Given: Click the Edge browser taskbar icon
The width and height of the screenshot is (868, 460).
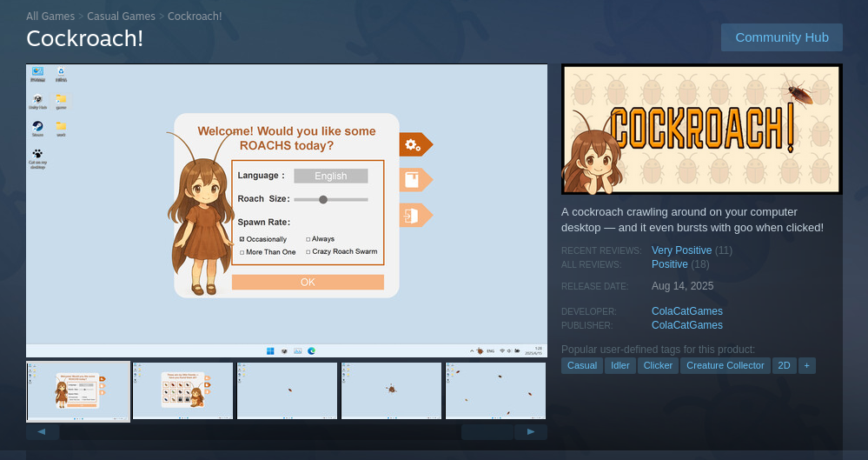Looking at the screenshot, I should (x=311, y=350).
